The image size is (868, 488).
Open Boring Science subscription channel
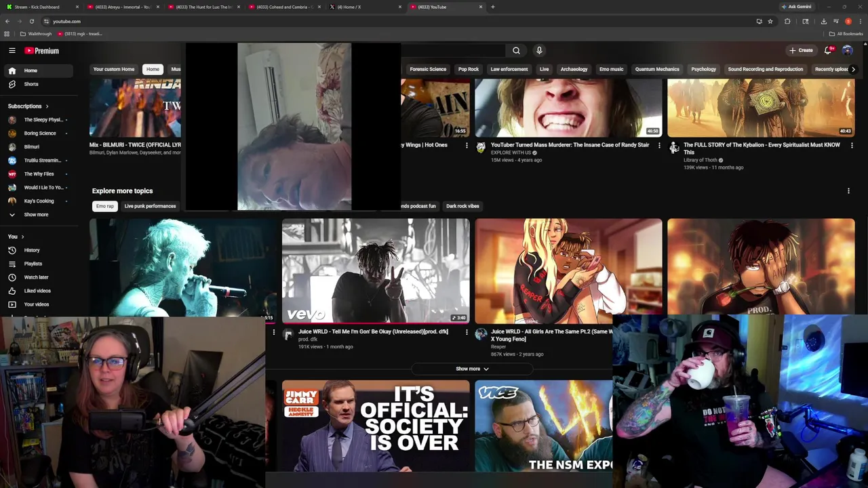tap(39, 133)
